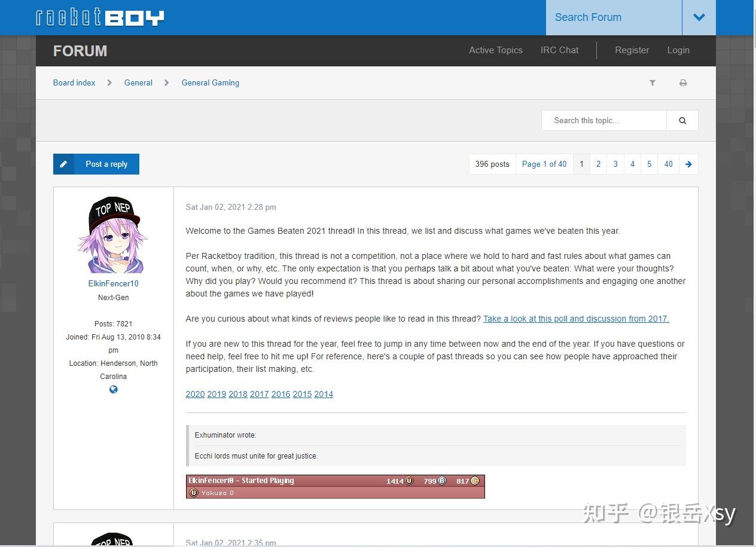Click the print view icon
Viewport: 756px width, 547px height.
pos(683,83)
